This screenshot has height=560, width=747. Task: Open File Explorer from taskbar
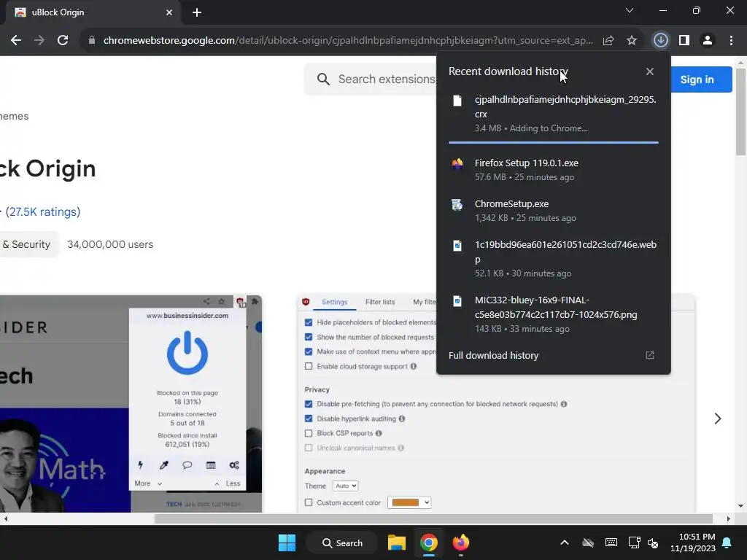(396, 542)
